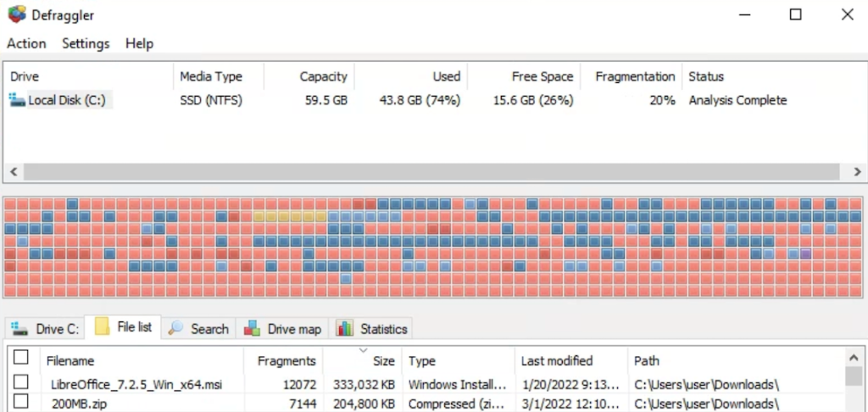
Task: Sort by Last modified column header
Action: tap(571, 361)
